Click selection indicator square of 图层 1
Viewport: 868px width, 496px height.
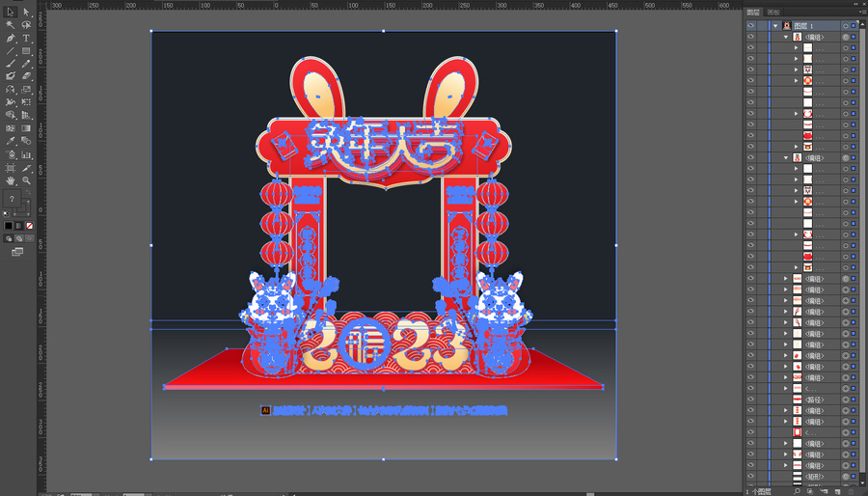[x=854, y=26]
